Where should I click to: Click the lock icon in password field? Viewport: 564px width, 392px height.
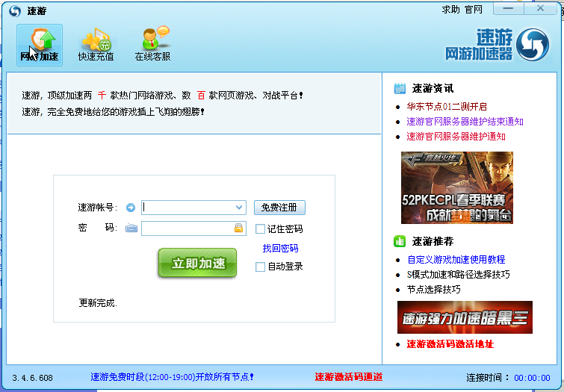(238, 228)
